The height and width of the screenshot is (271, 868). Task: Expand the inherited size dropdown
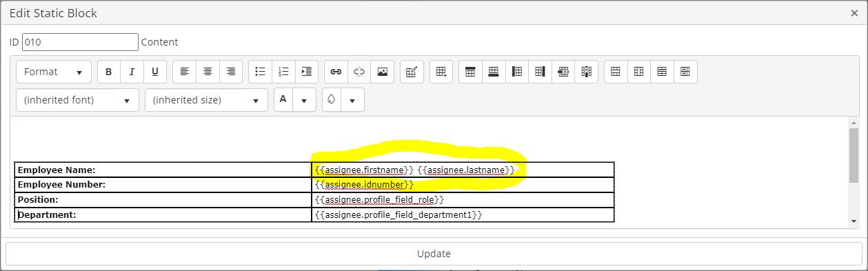point(206,100)
